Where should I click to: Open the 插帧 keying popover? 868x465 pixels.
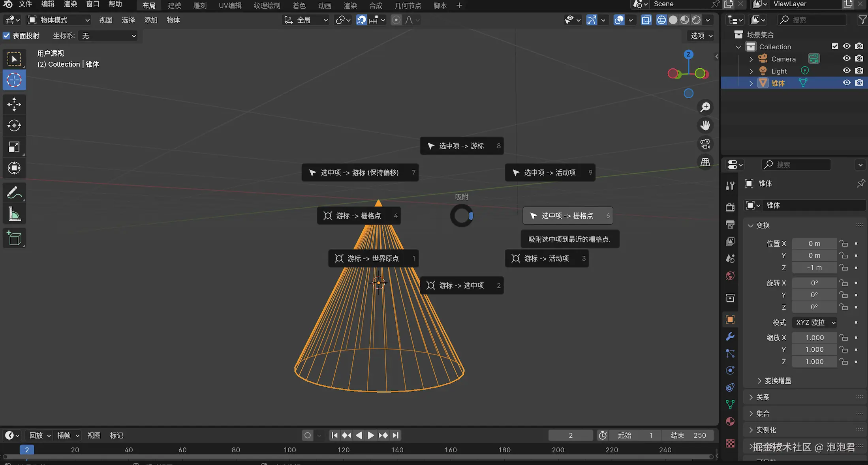point(68,435)
